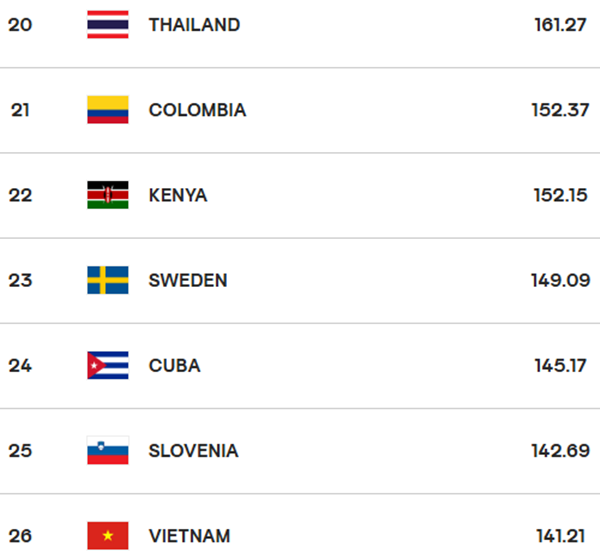Click the Vietnam flag icon

108,536
